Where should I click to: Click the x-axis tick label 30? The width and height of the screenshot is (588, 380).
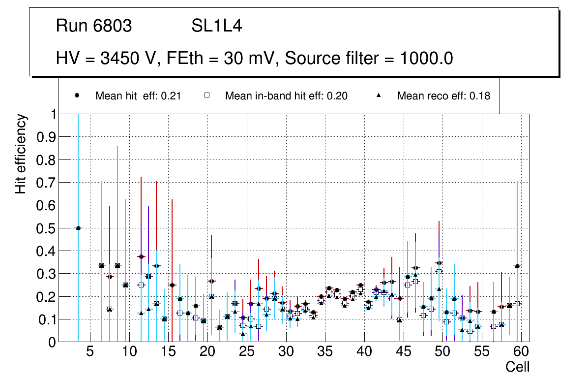click(286, 351)
